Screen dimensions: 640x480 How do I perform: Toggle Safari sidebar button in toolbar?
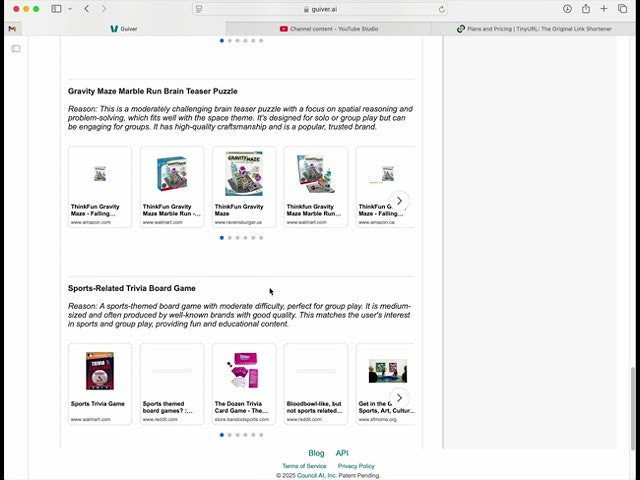[x=56, y=9]
